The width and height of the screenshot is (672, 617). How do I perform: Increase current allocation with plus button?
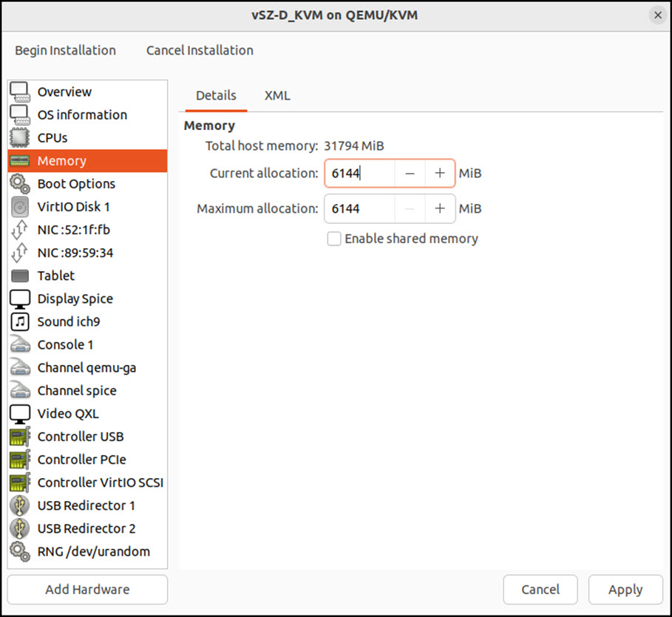pyautogui.click(x=440, y=174)
